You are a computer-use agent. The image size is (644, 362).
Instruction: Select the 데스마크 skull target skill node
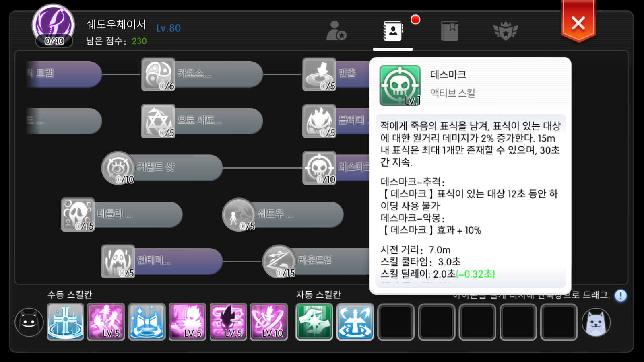tap(319, 168)
